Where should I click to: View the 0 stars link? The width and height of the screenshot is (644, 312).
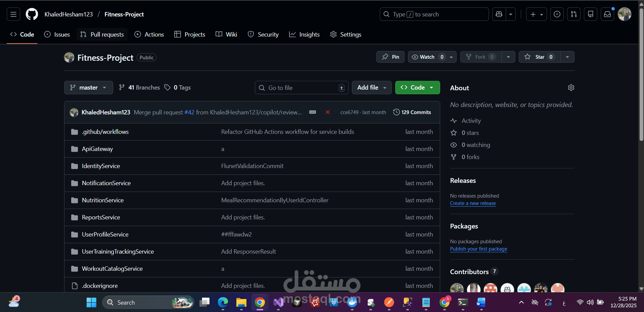point(470,133)
